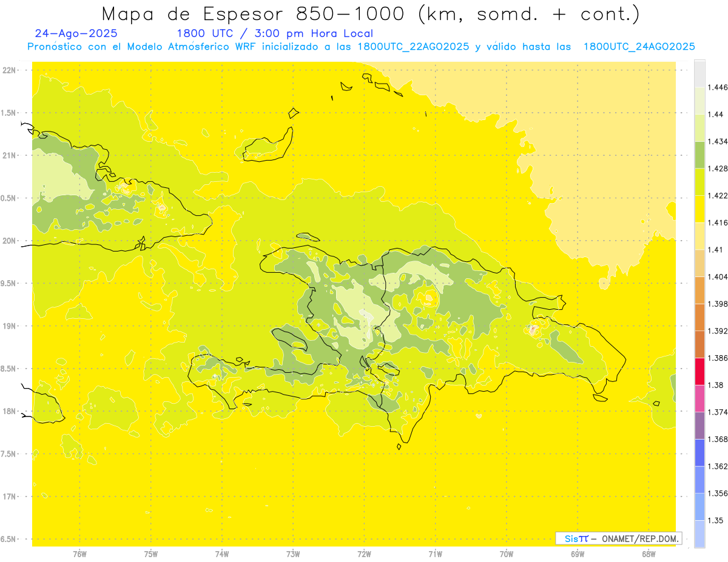Click the longitude label '68W'
This screenshot has height=562, width=728.
coord(648,554)
